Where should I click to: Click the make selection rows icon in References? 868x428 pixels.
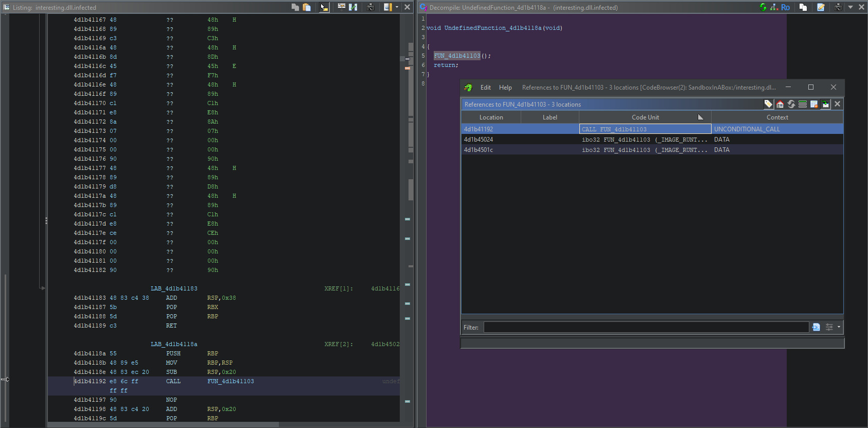click(803, 104)
